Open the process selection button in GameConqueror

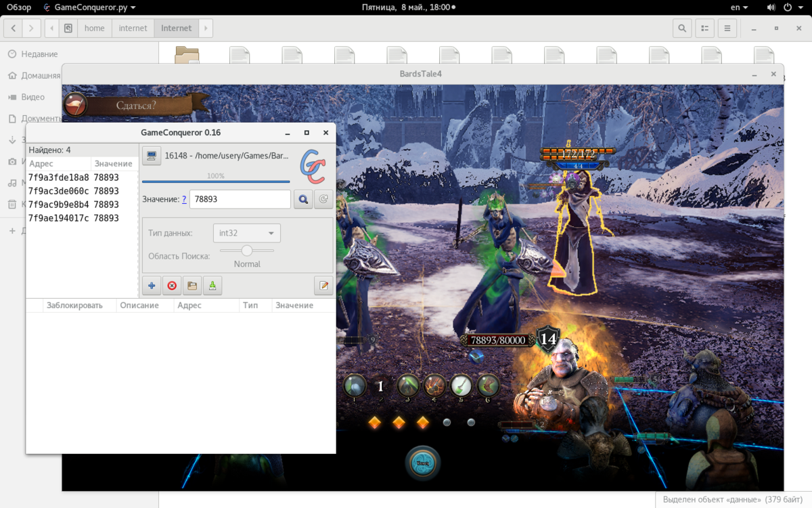pos(152,156)
